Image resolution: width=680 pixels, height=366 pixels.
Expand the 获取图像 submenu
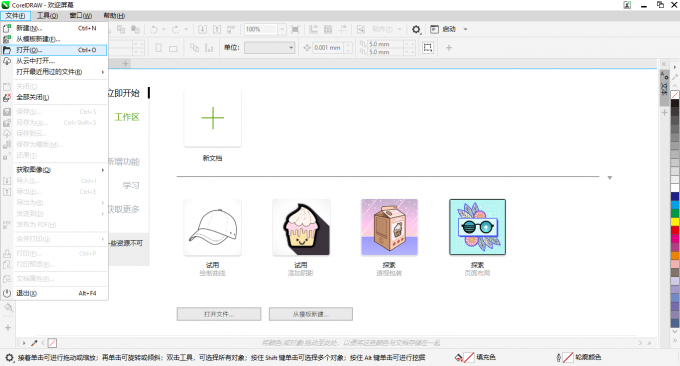54,170
